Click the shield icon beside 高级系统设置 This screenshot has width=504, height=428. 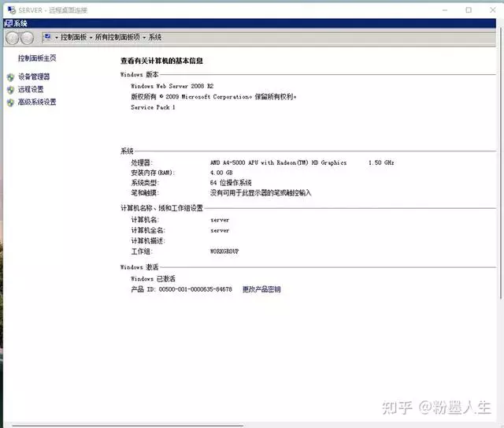[10, 102]
